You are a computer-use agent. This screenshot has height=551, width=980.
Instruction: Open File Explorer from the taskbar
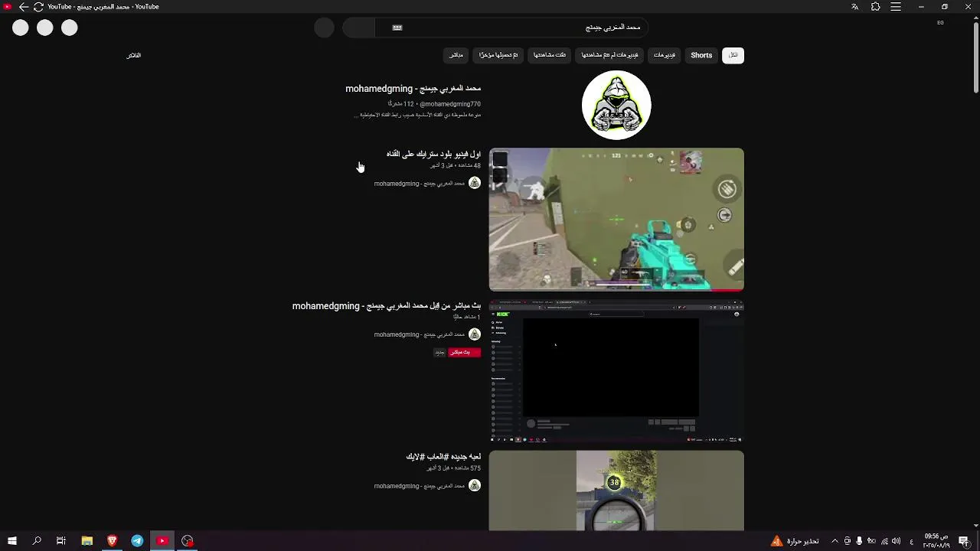87,541
